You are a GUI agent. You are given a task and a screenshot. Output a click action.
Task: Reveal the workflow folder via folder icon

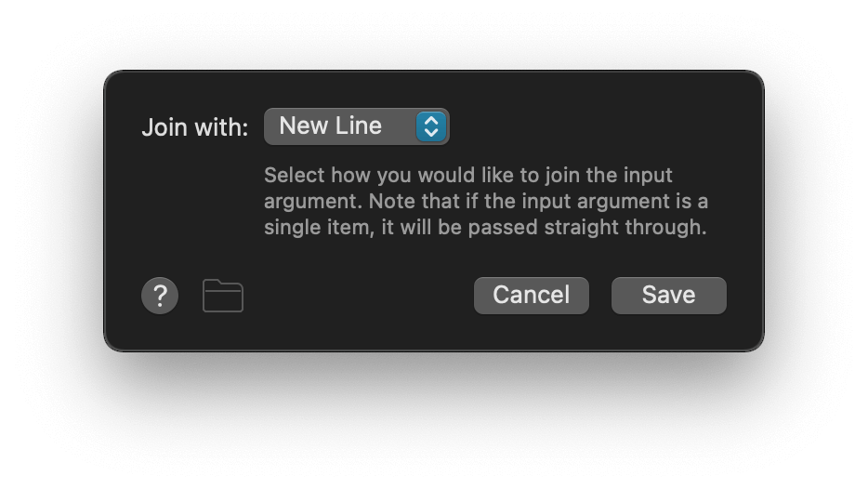(x=223, y=296)
